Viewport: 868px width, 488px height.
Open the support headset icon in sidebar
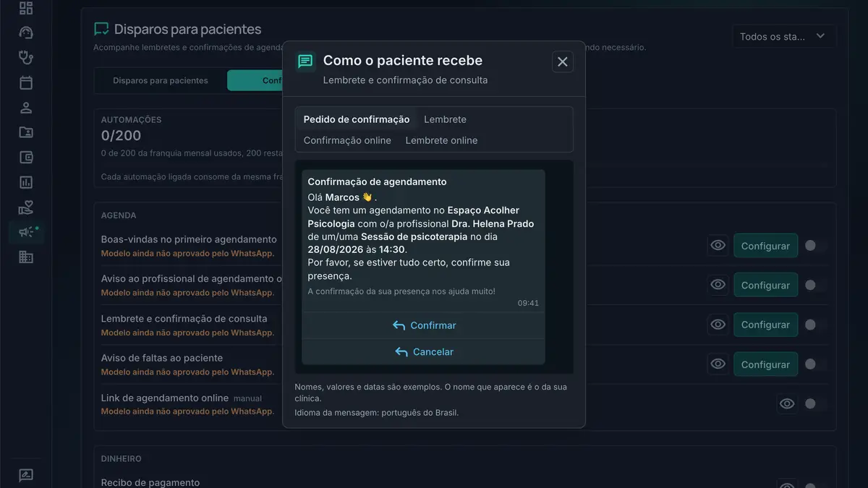[x=26, y=33]
